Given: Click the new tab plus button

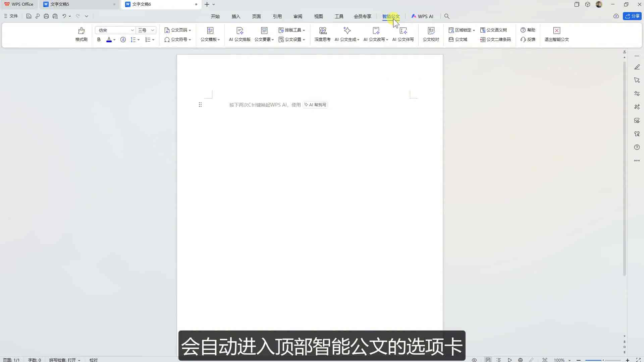Looking at the screenshot, I should pyautogui.click(x=207, y=4).
